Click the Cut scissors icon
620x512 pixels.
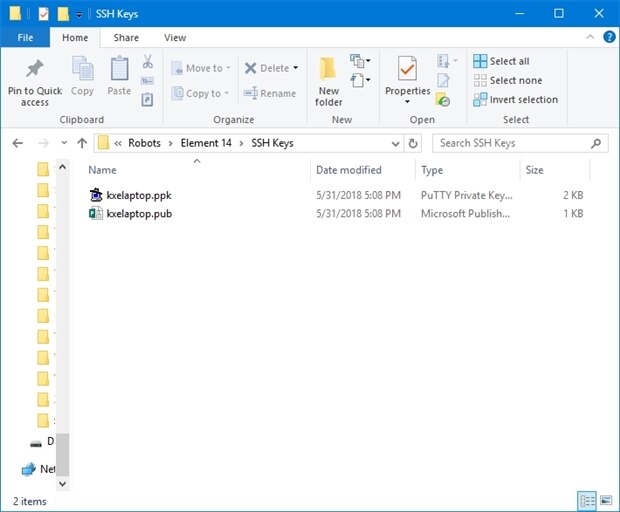(x=147, y=61)
